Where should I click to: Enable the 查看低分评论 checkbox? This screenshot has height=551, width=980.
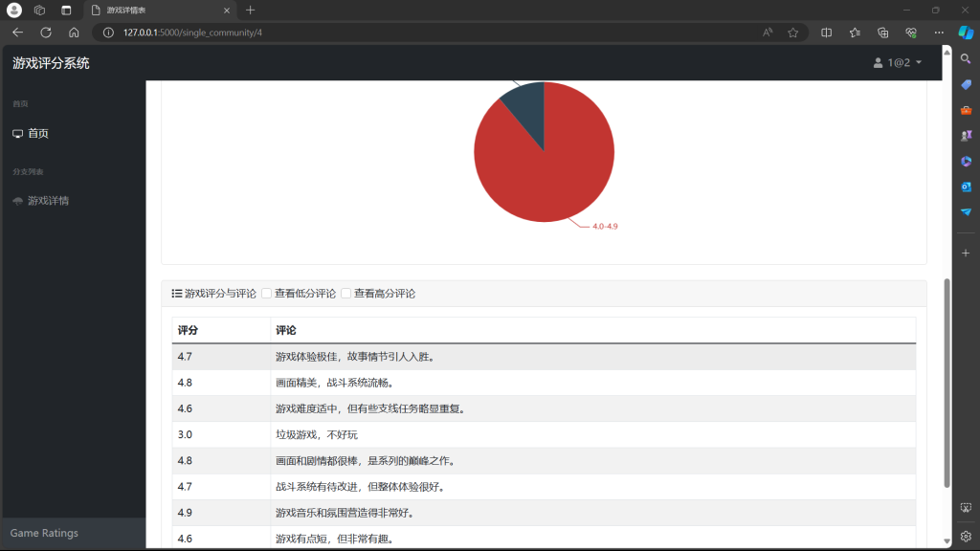(267, 294)
